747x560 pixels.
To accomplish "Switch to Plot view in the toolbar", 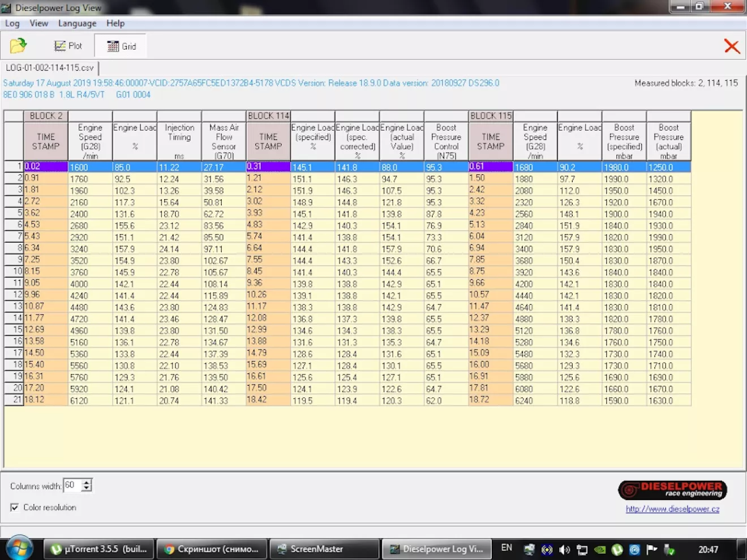I will (68, 46).
